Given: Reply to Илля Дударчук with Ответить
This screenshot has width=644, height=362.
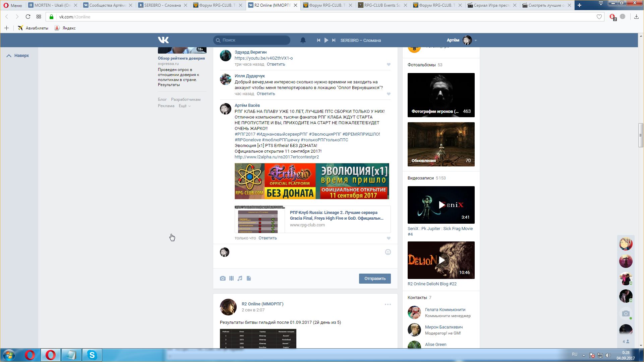Looking at the screenshot, I should (266, 94).
